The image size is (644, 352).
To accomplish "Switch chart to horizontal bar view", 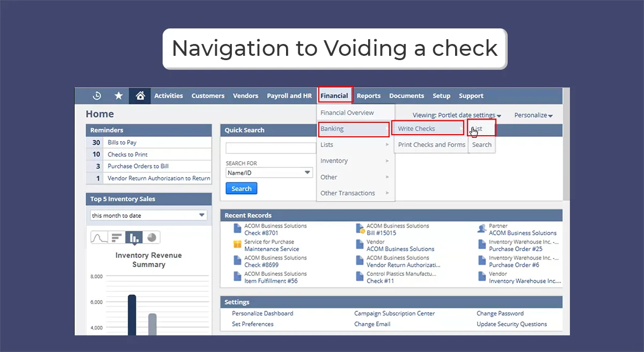I will click(116, 237).
